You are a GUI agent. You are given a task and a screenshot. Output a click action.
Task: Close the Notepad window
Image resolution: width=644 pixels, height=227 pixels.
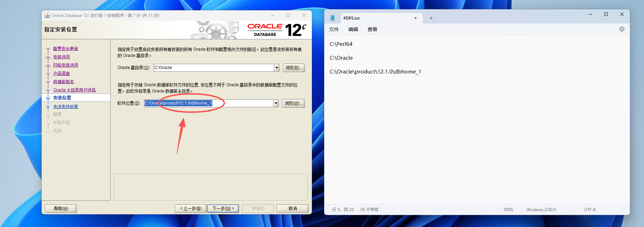pos(622,14)
